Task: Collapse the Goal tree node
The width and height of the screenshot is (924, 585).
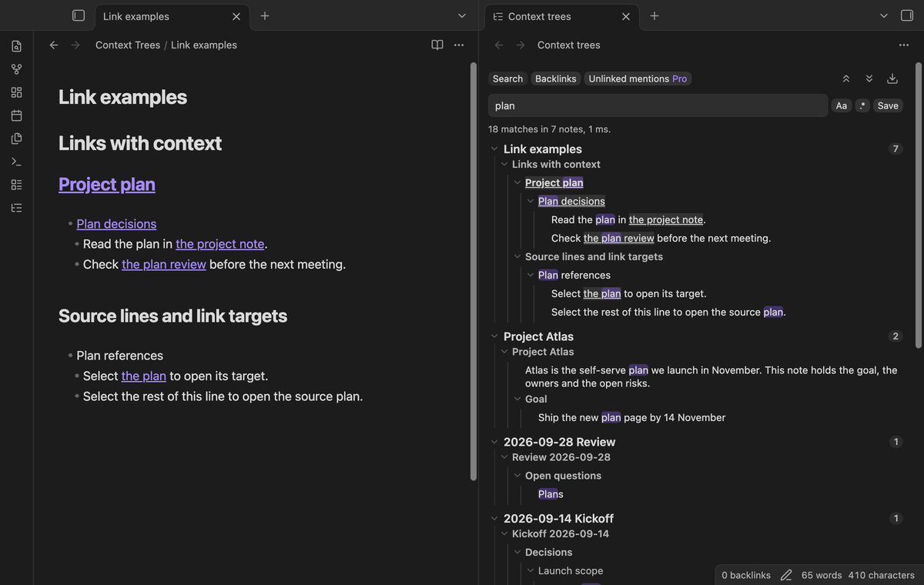Action: [517, 399]
